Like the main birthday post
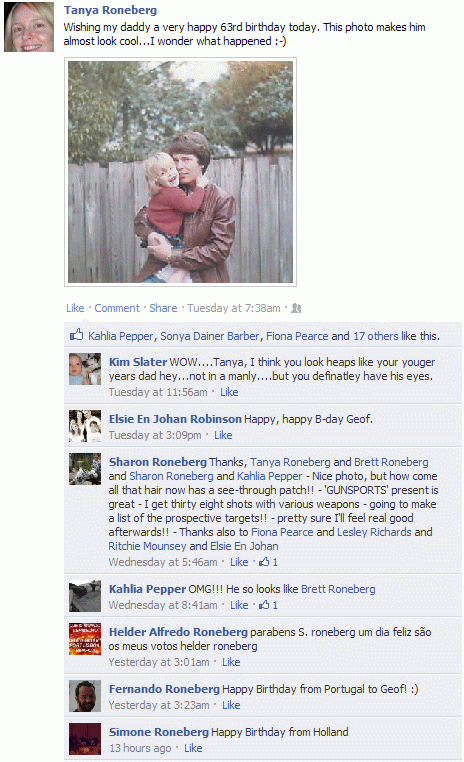This screenshot has height=762, width=464. [x=75, y=308]
